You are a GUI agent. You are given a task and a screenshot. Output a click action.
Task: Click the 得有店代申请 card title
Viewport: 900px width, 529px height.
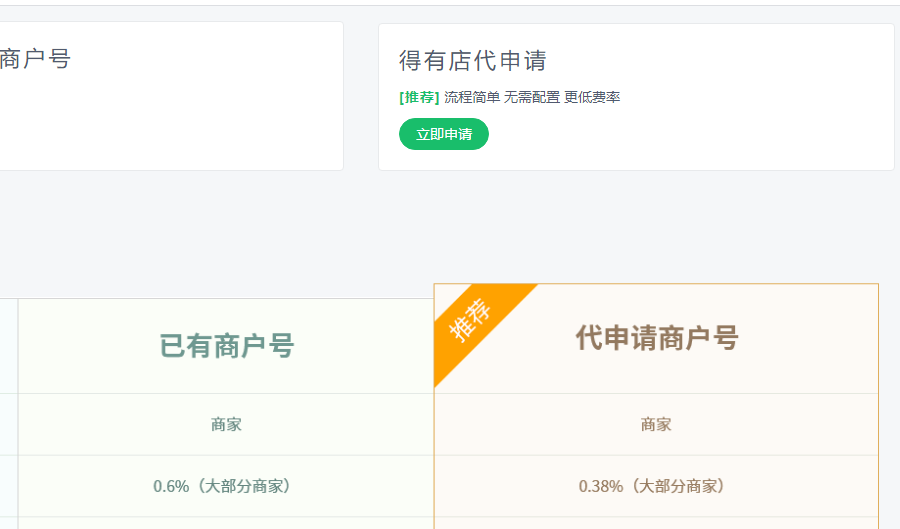click(472, 61)
